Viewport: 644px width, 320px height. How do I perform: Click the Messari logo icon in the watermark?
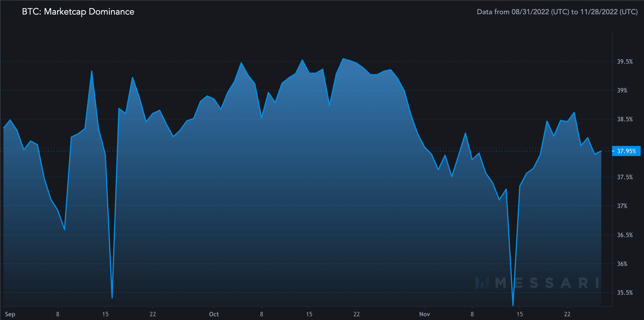pyautogui.click(x=482, y=283)
